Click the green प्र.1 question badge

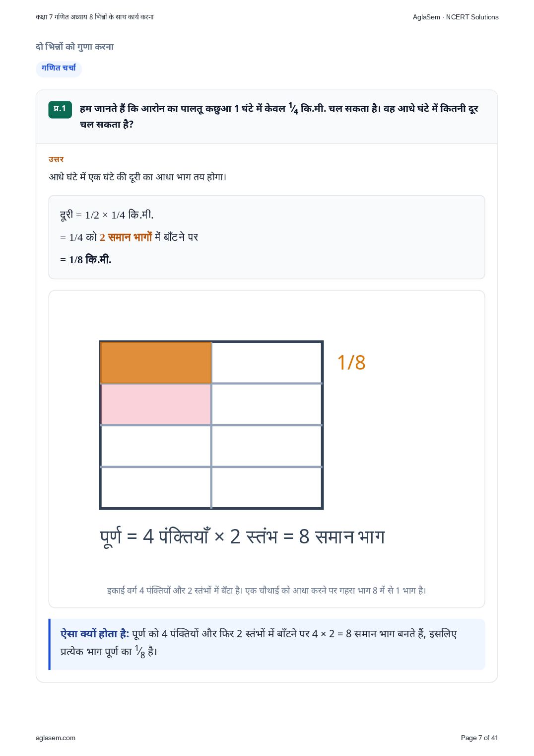tap(60, 109)
